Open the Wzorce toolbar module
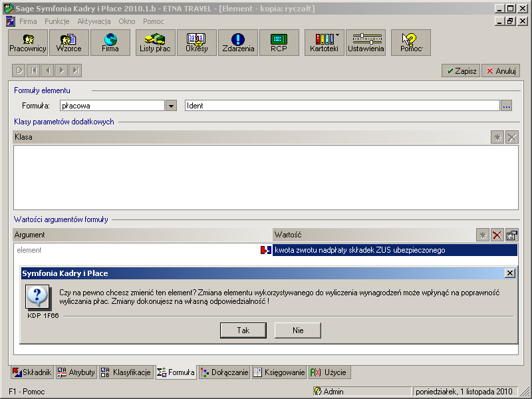This screenshot has width=532, height=399. 69,43
